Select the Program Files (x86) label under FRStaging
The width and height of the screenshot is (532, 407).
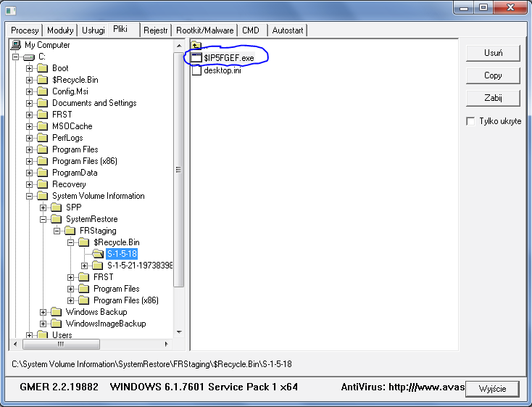point(126,300)
